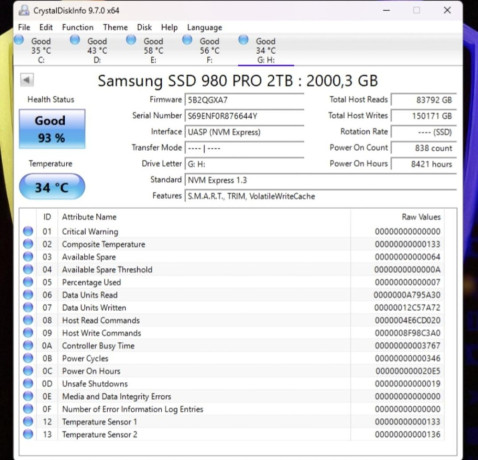The width and height of the screenshot is (478, 460).
Task: Click the Percentage Used attribute name
Action: [91, 282]
